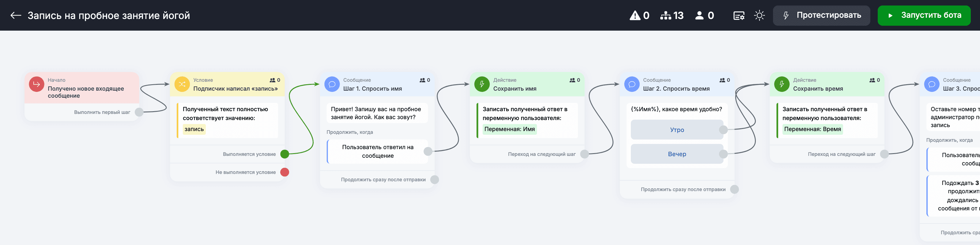Click Подписчик написал «запись» block title

click(236, 89)
